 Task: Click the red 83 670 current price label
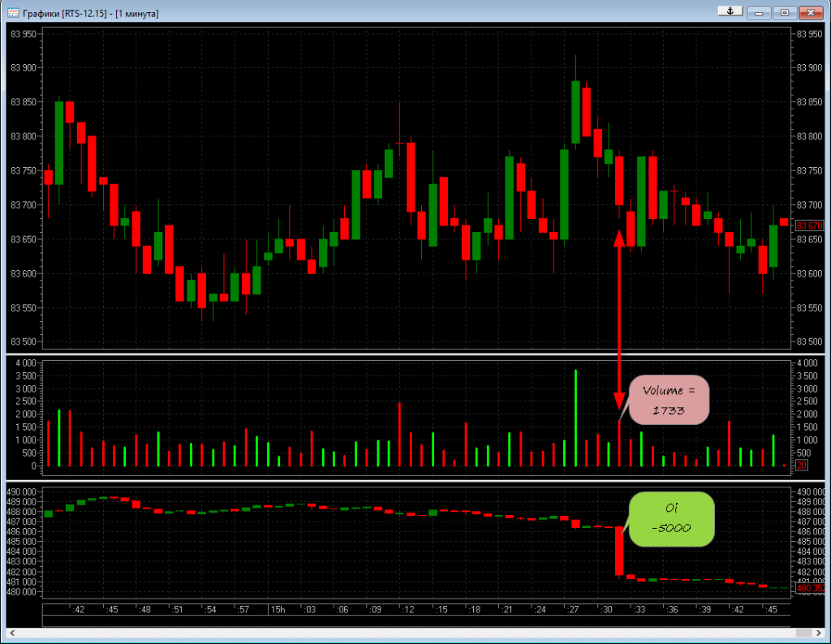809,225
